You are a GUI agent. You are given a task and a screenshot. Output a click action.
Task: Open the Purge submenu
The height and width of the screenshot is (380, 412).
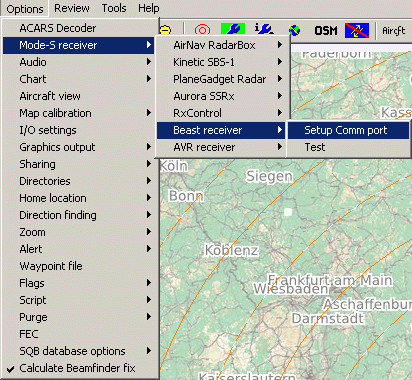(x=79, y=317)
